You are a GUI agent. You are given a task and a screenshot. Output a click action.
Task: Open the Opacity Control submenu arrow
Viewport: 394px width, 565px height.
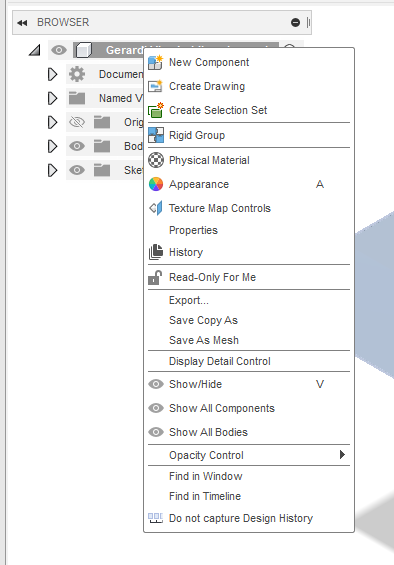[x=342, y=455]
